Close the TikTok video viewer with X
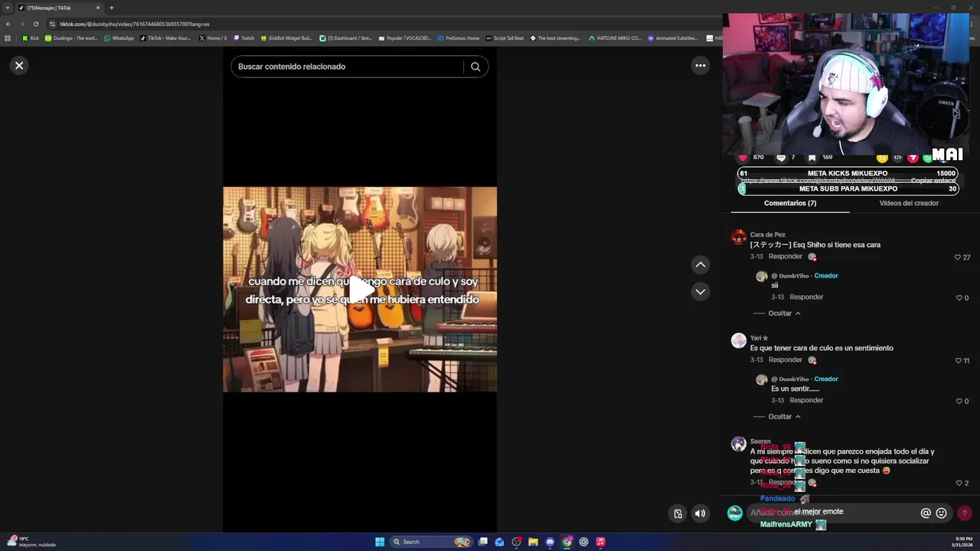The width and height of the screenshot is (980, 551). pyautogui.click(x=19, y=66)
